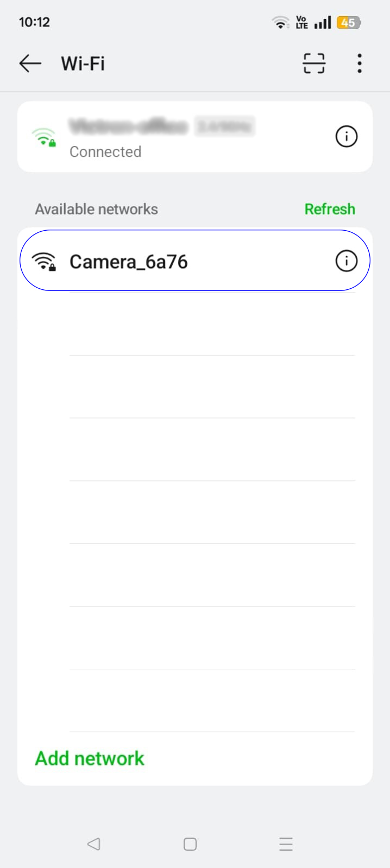
Task: Open info for the connected network
Action: tap(346, 136)
